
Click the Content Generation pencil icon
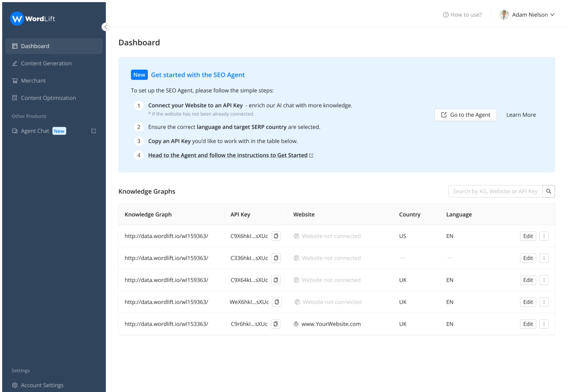(15, 63)
